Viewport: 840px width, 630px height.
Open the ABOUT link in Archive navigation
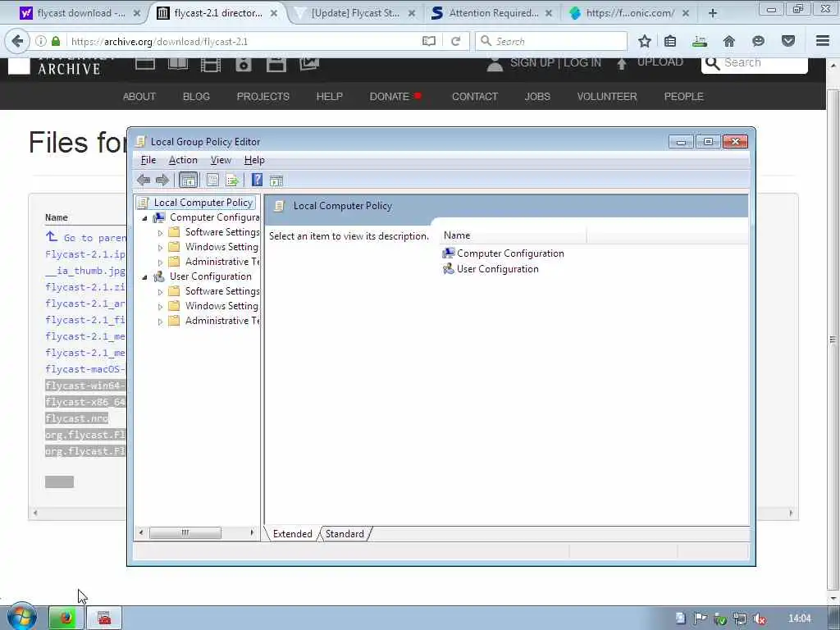[x=139, y=97]
